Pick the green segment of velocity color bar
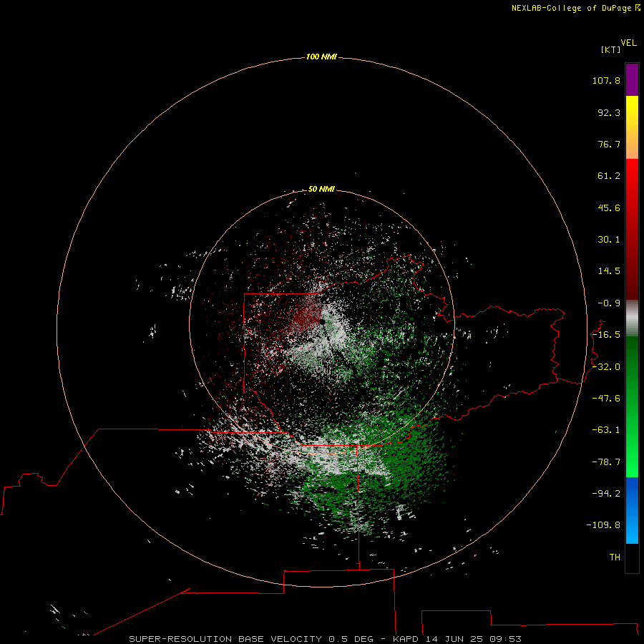Image resolution: width=644 pixels, height=644 pixels. 632,406
